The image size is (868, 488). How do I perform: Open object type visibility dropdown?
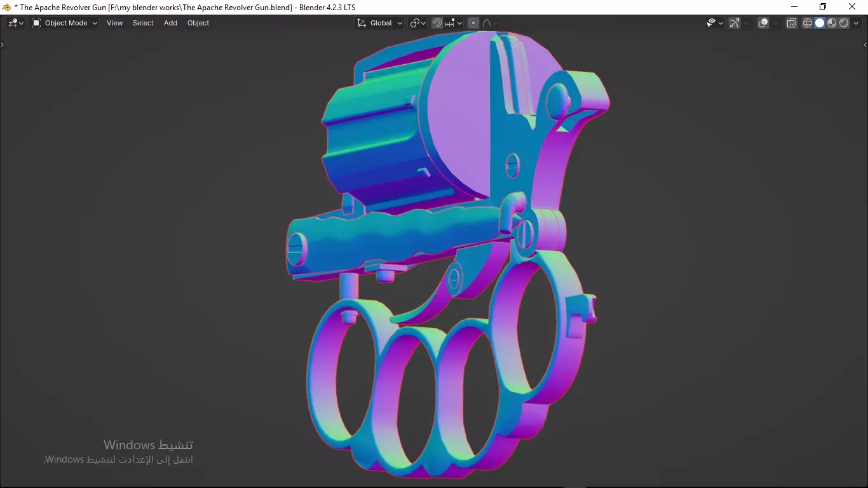[715, 23]
